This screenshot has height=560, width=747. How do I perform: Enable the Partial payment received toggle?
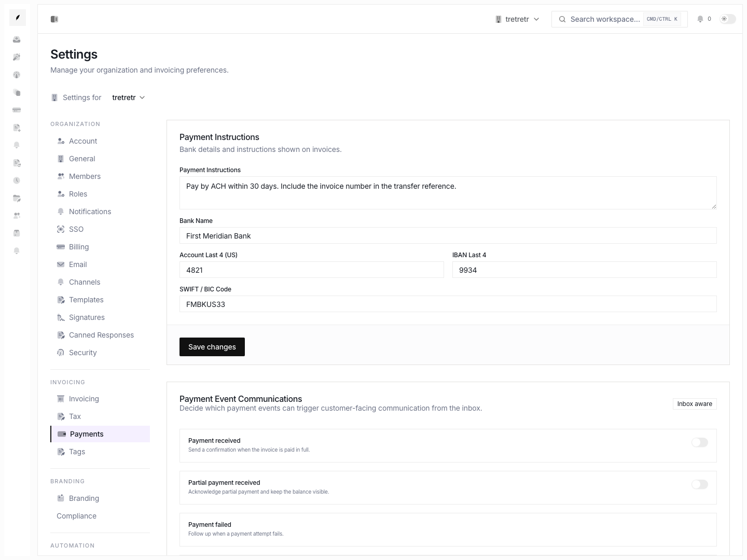(x=699, y=484)
